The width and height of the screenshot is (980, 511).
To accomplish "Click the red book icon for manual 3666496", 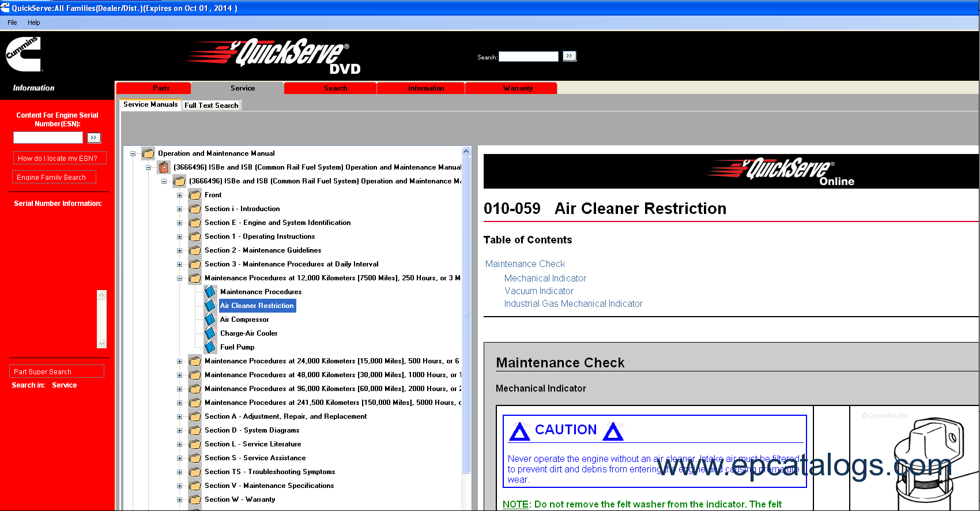I will 164,167.
